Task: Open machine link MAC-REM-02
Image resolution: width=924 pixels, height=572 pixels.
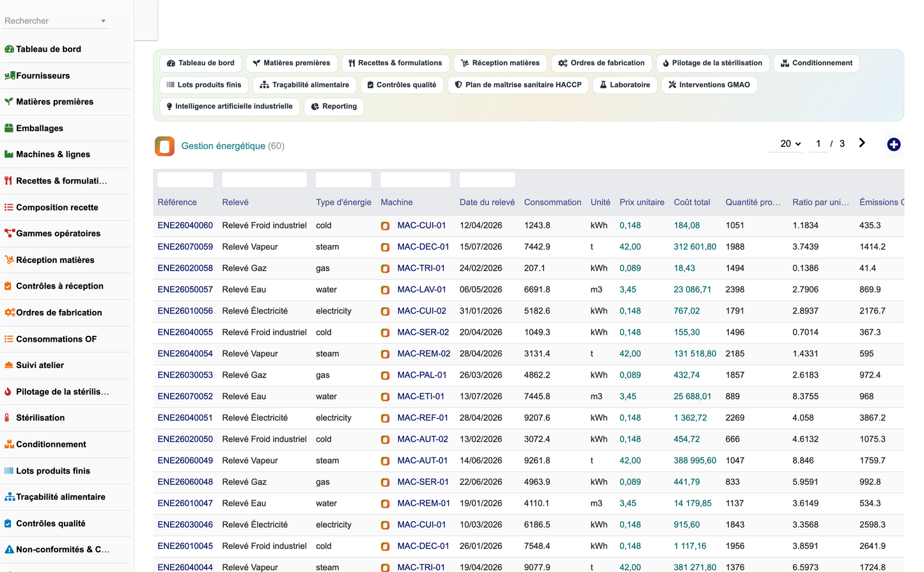Action: 424,353
